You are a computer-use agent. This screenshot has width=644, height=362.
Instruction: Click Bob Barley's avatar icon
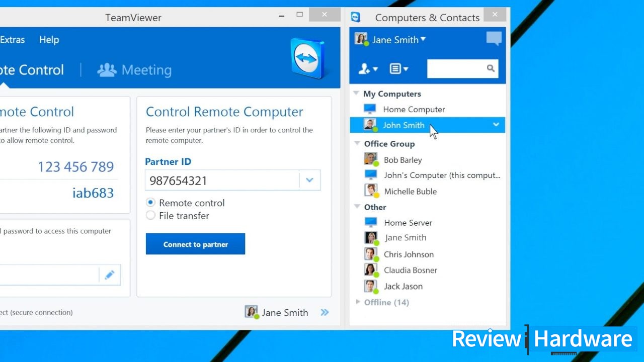(x=371, y=159)
